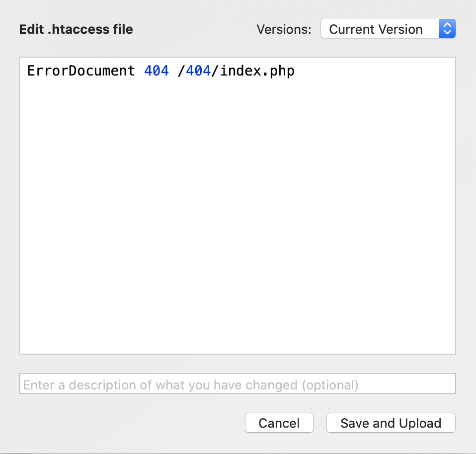Image resolution: width=476 pixels, height=454 pixels.
Task: Click Save and Upload
Action: pyautogui.click(x=391, y=423)
